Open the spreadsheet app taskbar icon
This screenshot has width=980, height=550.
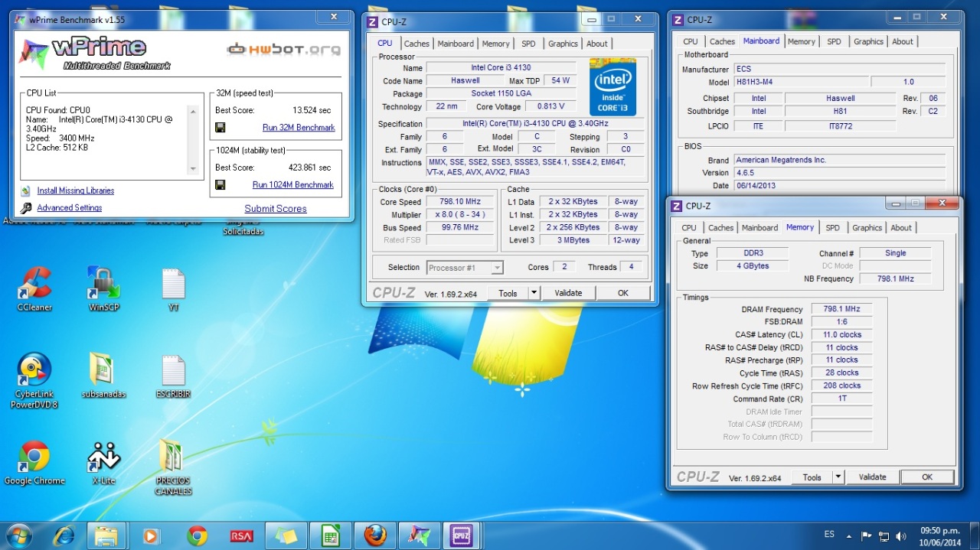(x=330, y=535)
